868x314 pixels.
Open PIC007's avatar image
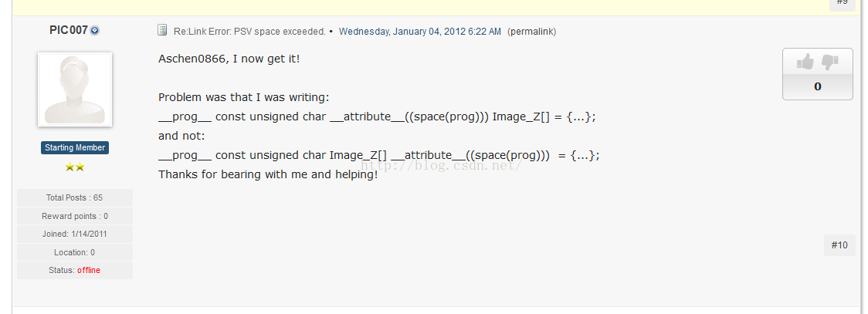75,89
